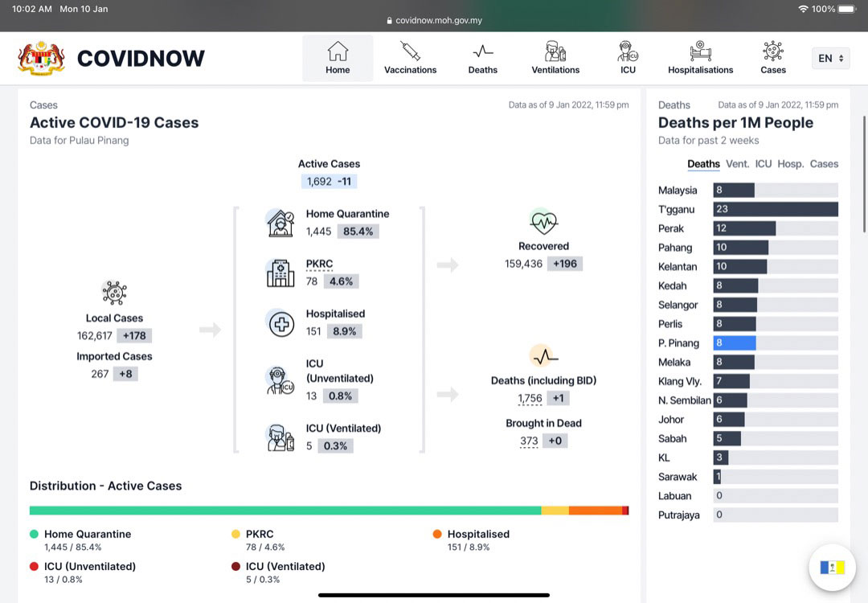The image size is (868, 603).
Task: Click the Malaysia row in deaths chart
Action: (x=748, y=190)
